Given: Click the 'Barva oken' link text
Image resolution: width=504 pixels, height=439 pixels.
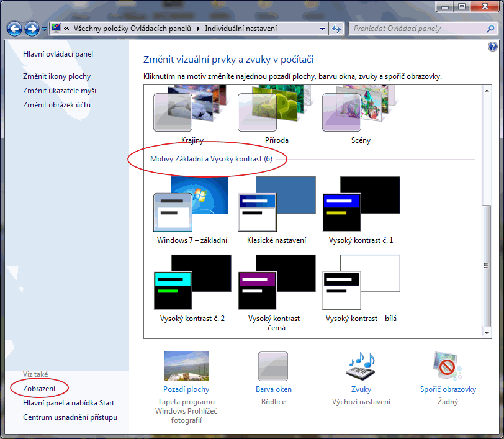Looking at the screenshot, I should (x=274, y=389).
